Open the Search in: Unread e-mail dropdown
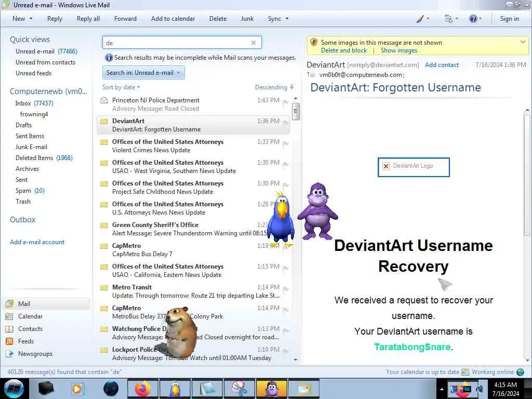This screenshot has height=399, width=532. click(143, 73)
